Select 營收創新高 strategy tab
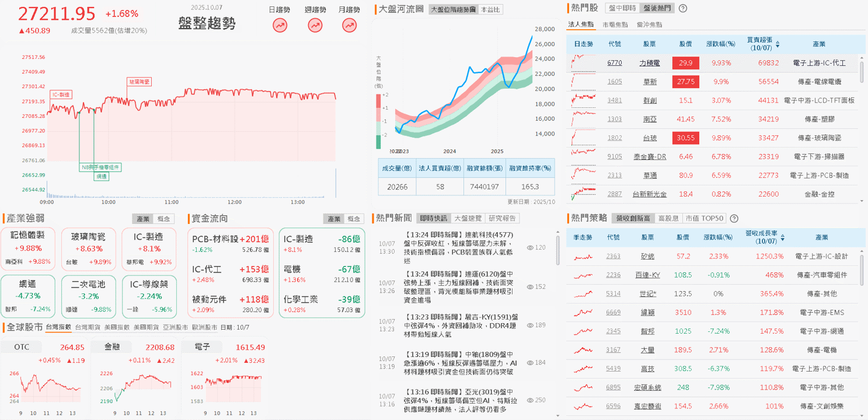Screen dimensions: 868x420 pos(633,219)
